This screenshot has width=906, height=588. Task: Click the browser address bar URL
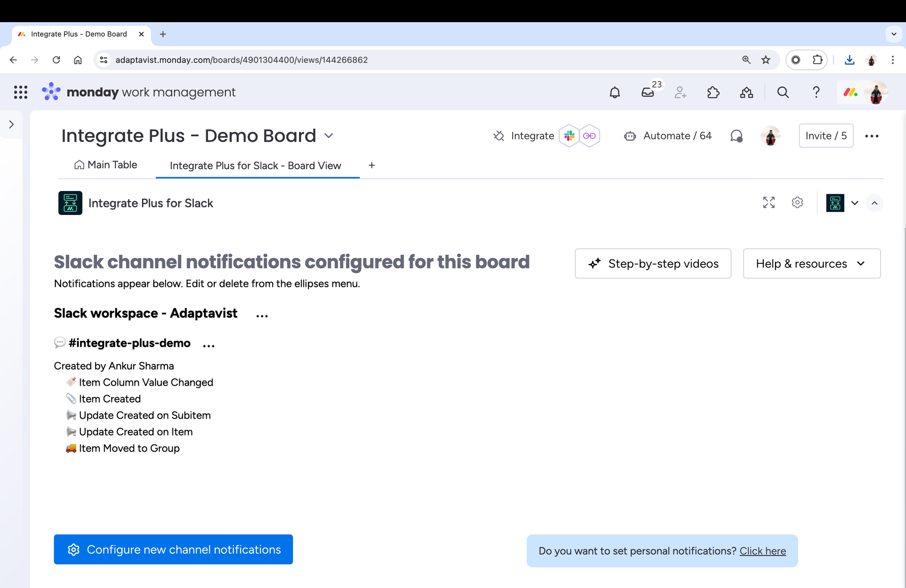tap(241, 60)
